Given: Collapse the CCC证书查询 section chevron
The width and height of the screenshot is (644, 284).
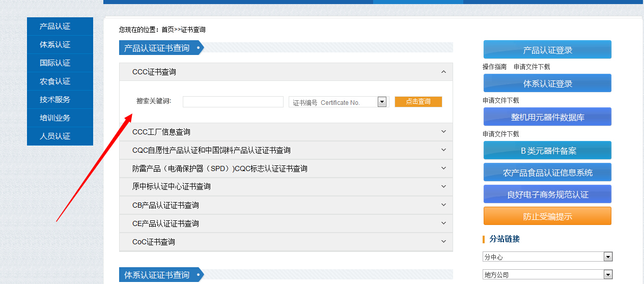Looking at the screenshot, I should pyautogui.click(x=443, y=72).
